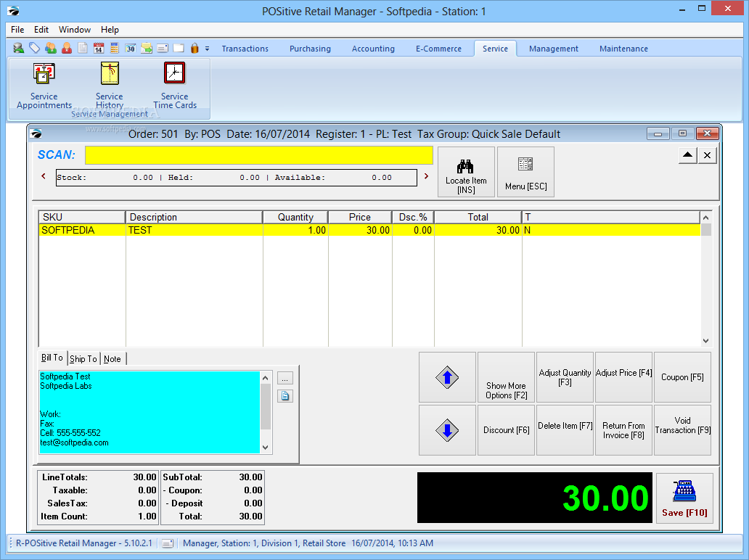Screen dimensions: 749x560
Task: Click Adjust Price [F4]
Action: tap(624, 377)
